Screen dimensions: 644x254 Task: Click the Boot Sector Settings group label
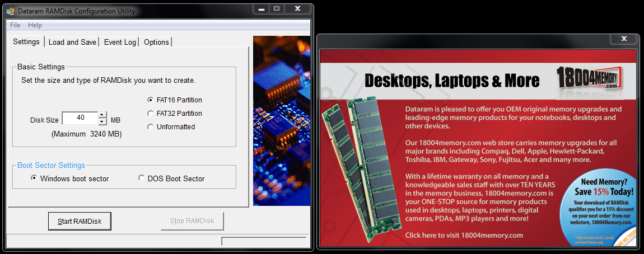tap(52, 166)
